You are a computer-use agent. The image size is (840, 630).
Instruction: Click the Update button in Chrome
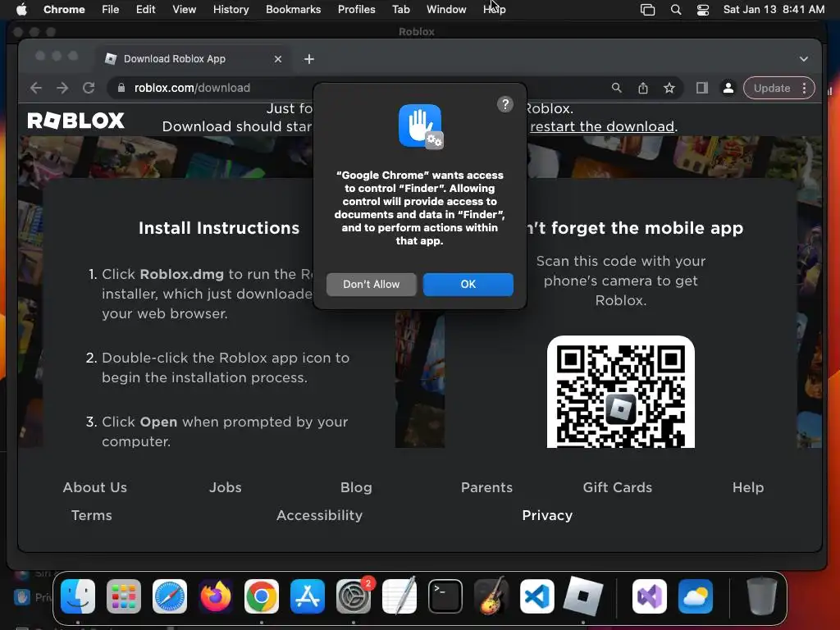pyautogui.click(x=771, y=88)
